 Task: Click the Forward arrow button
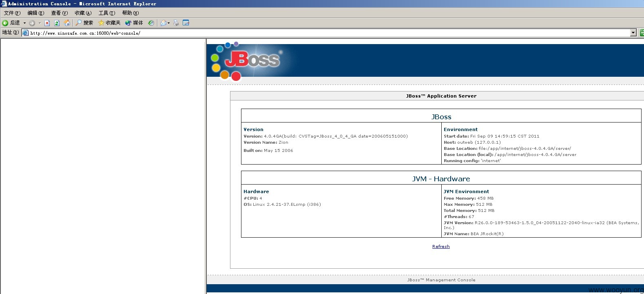(x=32, y=23)
